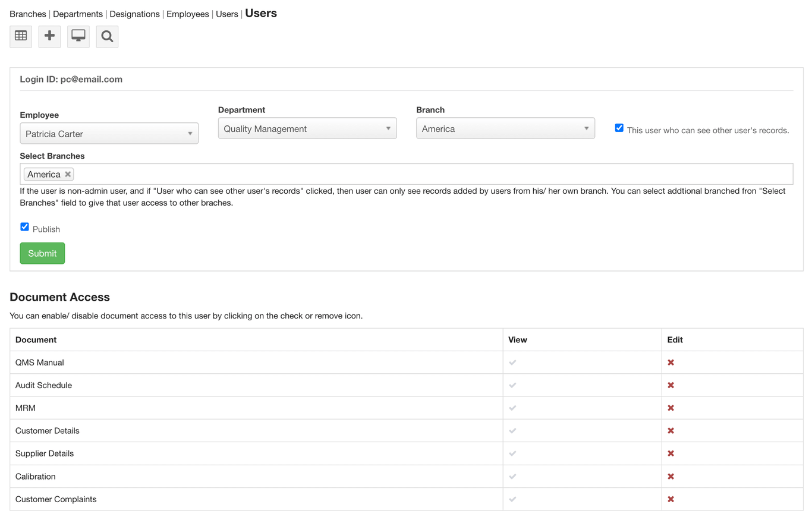Toggle View access for Customer Details

[x=512, y=431]
